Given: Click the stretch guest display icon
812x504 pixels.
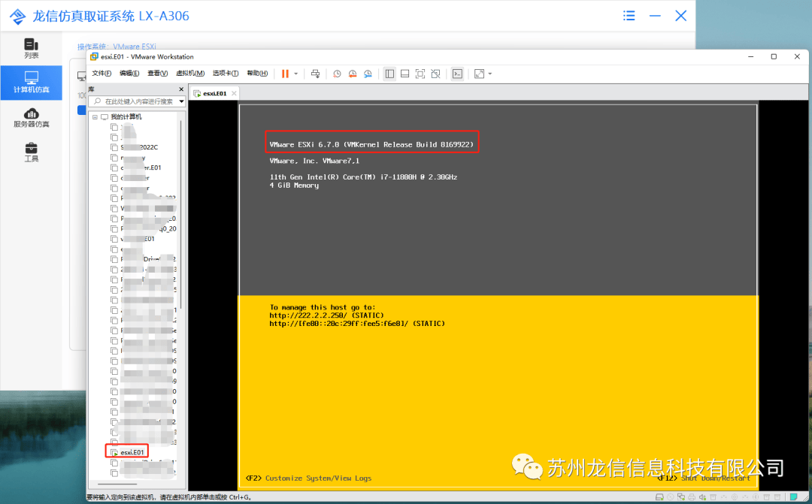Looking at the screenshot, I should pos(479,74).
